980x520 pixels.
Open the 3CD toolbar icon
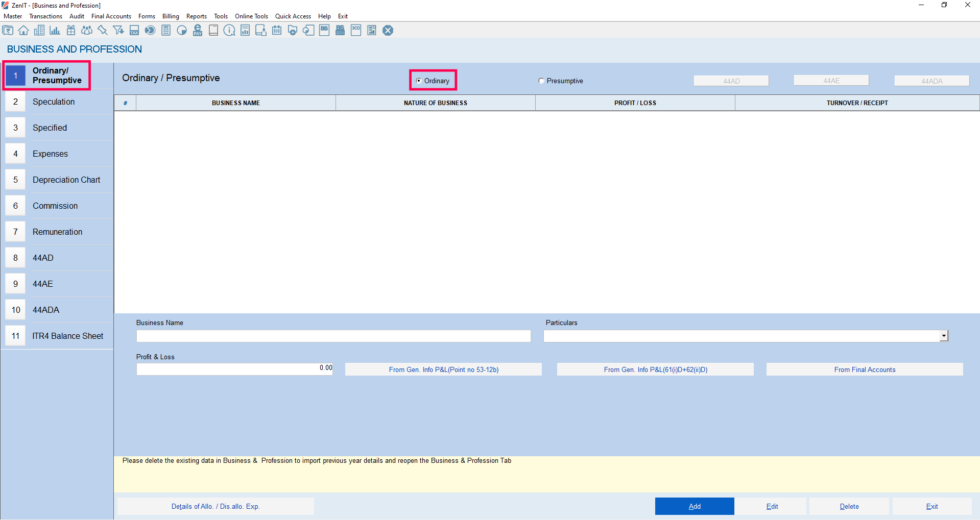tap(356, 31)
